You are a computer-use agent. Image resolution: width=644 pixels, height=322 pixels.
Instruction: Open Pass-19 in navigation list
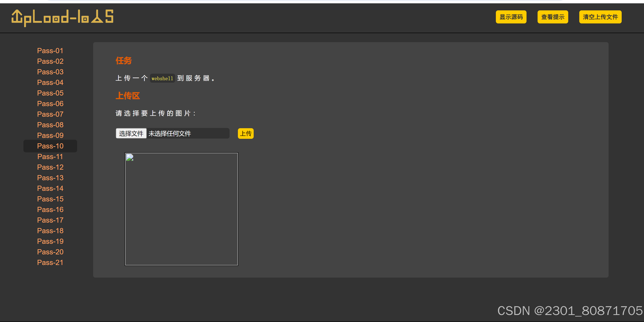50,241
